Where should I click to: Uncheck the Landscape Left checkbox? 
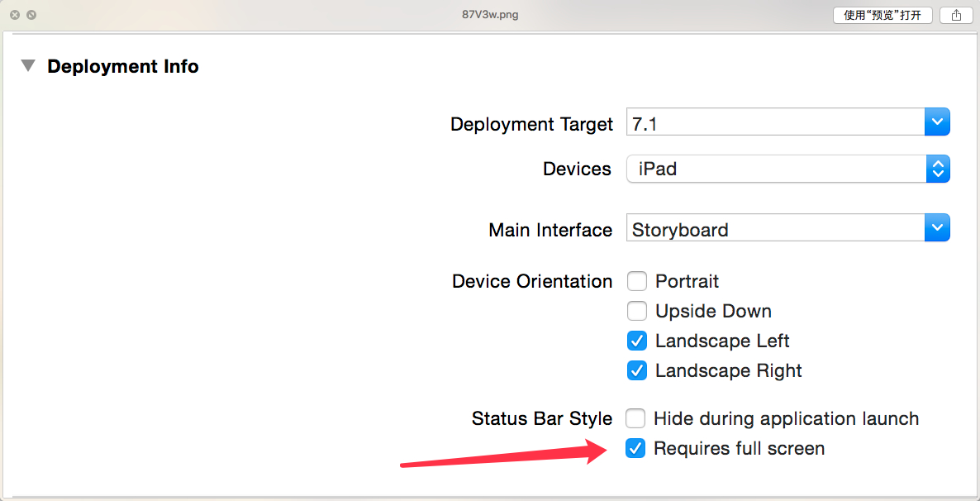[636, 341]
